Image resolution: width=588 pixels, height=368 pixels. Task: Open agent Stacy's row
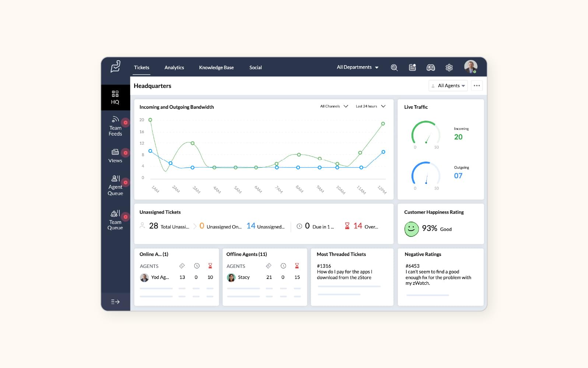[x=263, y=277]
